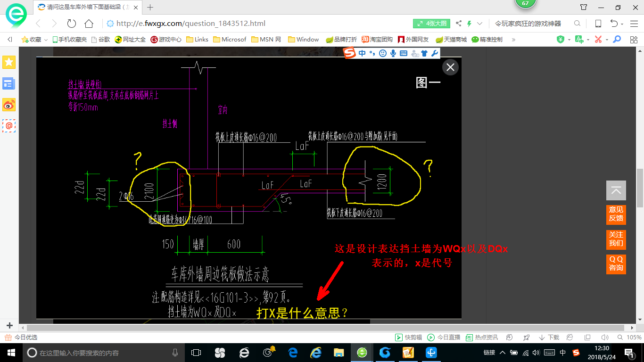Screen dimensions: 644x362
Task: Open a new tab with plus button
Action: click(x=150, y=7)
